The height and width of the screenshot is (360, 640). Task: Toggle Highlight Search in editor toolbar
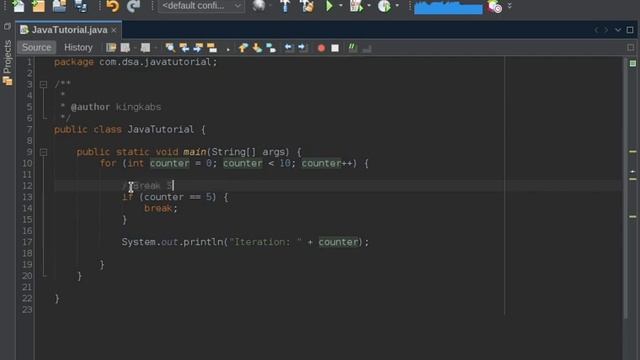point(212,48)
